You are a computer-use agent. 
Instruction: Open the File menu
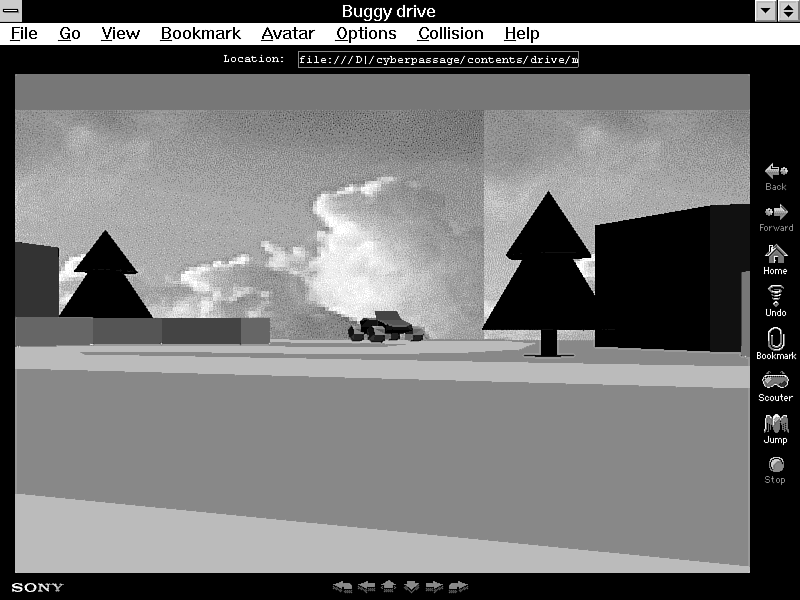[x=24, y=34]
